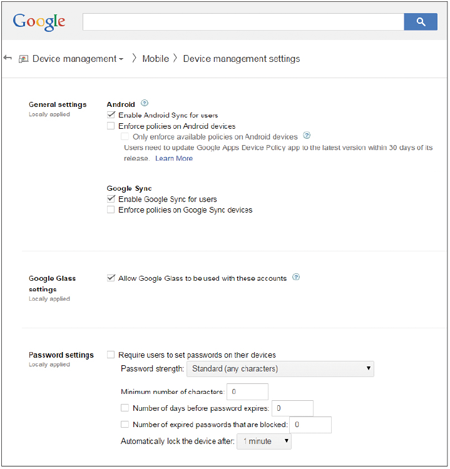Check Enforce policies on Google Sync devices
The image size is (450, 469).
point(111,210)
